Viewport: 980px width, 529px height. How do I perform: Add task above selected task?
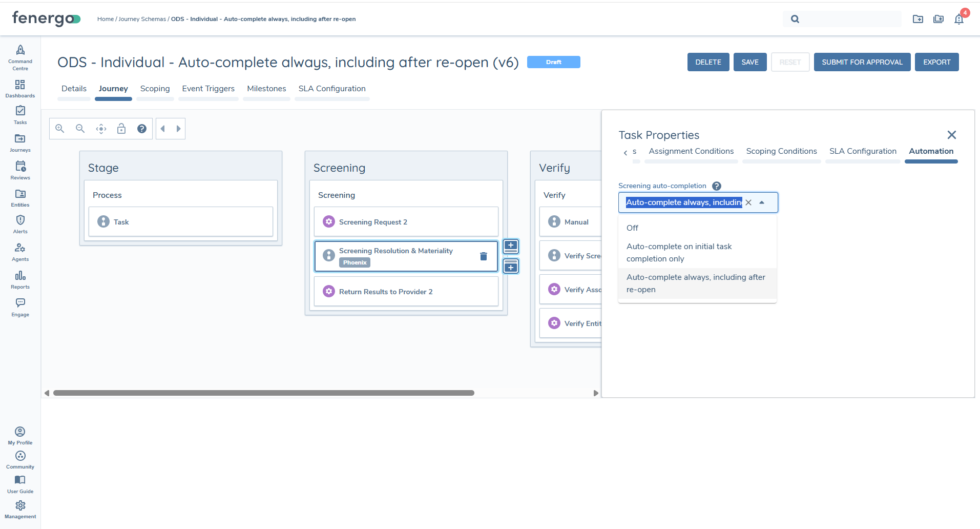(511, 246)
